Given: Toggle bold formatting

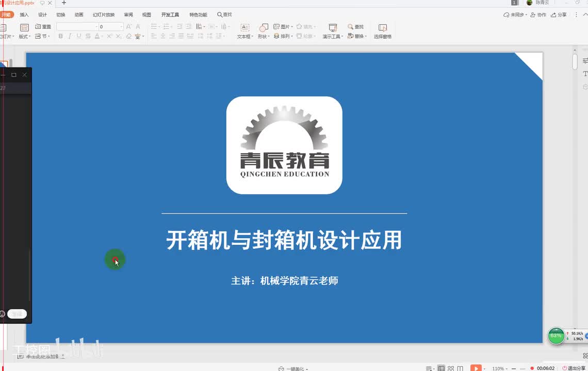Looking at the screenshot, I should 61,36.
